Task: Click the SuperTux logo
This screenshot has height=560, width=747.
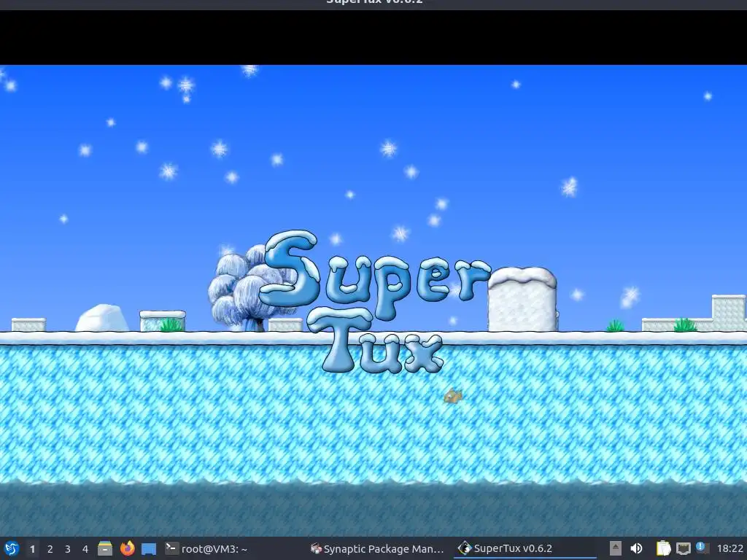Action: click(x=375, y=301)
